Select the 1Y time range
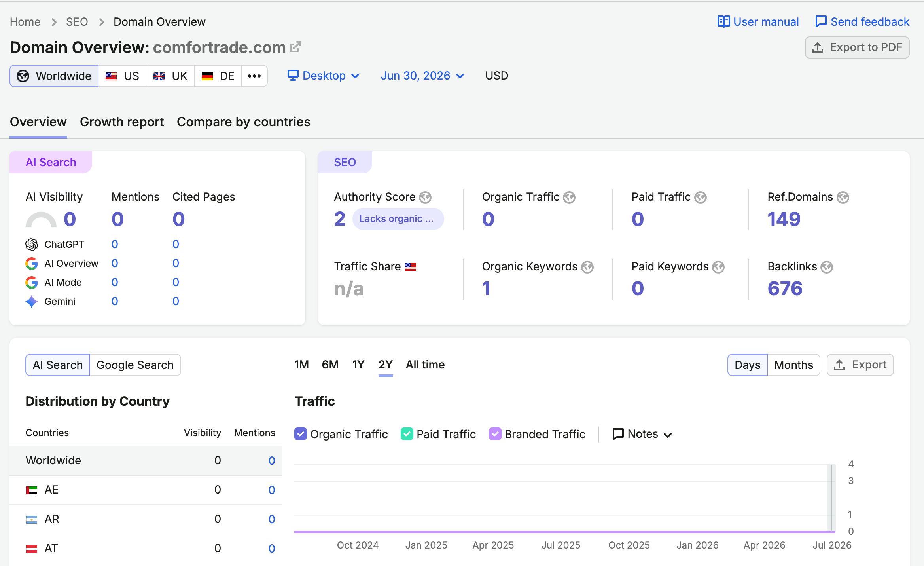Screen dimensions: 924x566 tap(358, 365)
